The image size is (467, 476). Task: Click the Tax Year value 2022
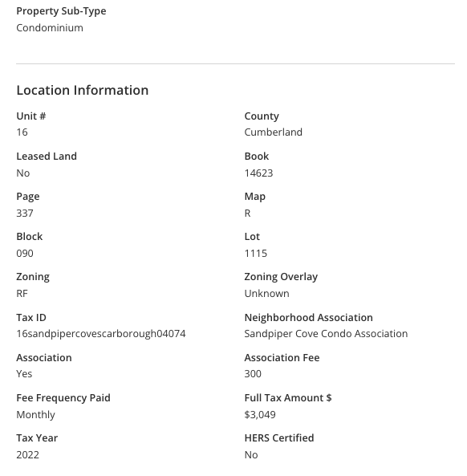(27, 455)
